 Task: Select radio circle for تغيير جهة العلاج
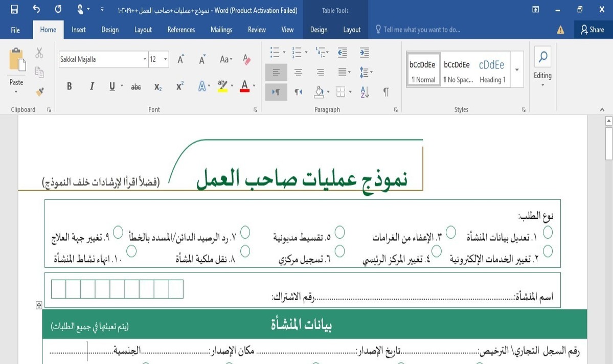(118, 232)
